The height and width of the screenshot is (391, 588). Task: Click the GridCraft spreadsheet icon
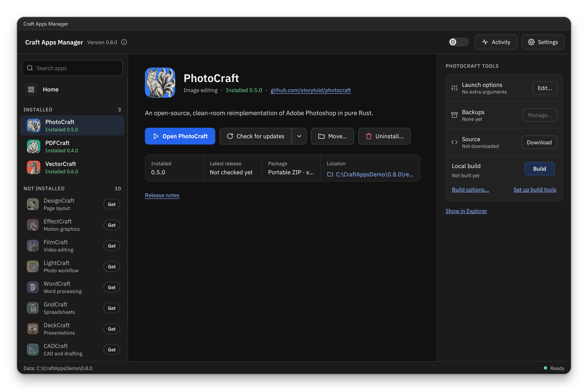tap(33, 308)
